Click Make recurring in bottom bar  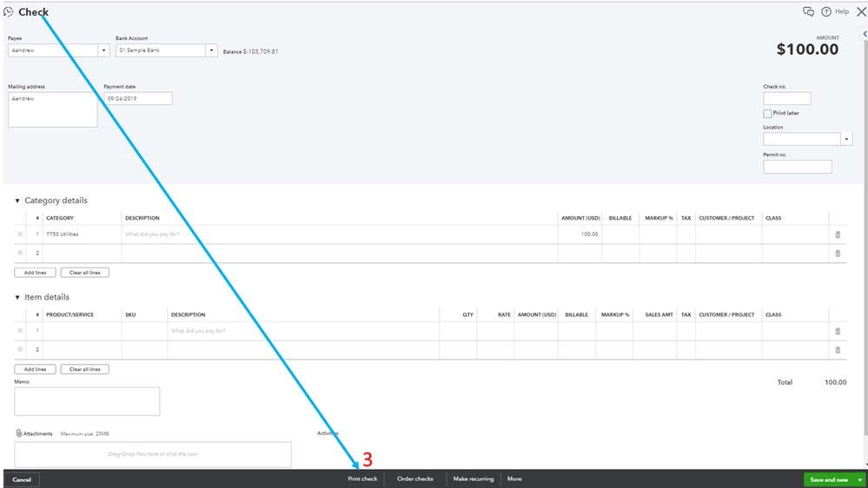click(x=474, y=479)
